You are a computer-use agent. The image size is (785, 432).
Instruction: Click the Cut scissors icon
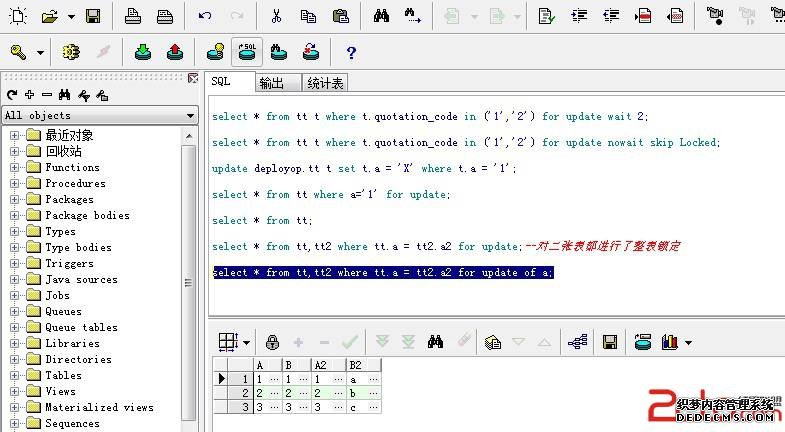(277, 16)
